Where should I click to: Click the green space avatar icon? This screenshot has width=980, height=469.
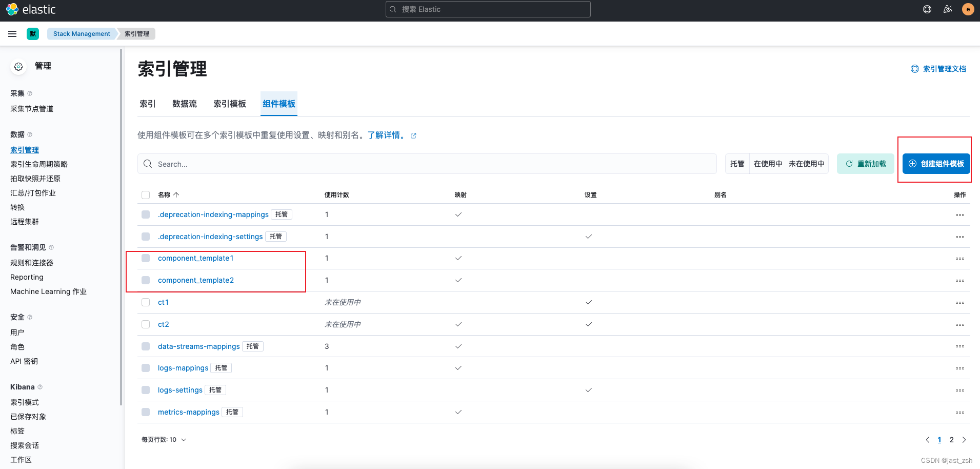click(x=33, y=34)
